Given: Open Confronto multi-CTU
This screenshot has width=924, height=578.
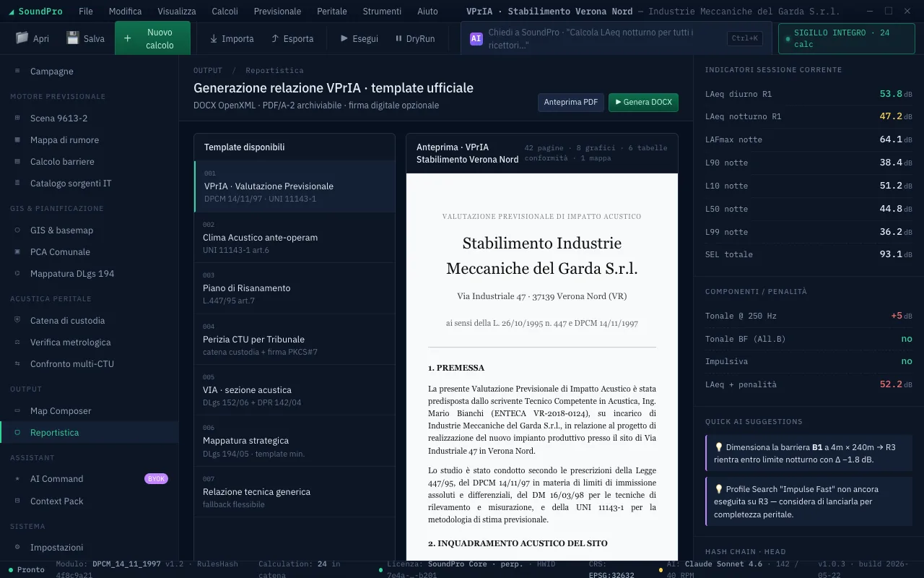Looking at the screenshot, I should point(89,364).
